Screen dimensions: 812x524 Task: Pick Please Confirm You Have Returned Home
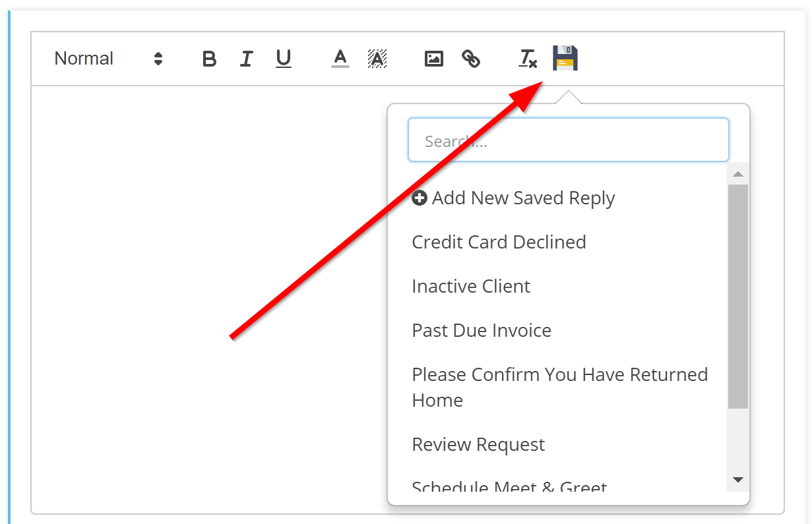560,387
